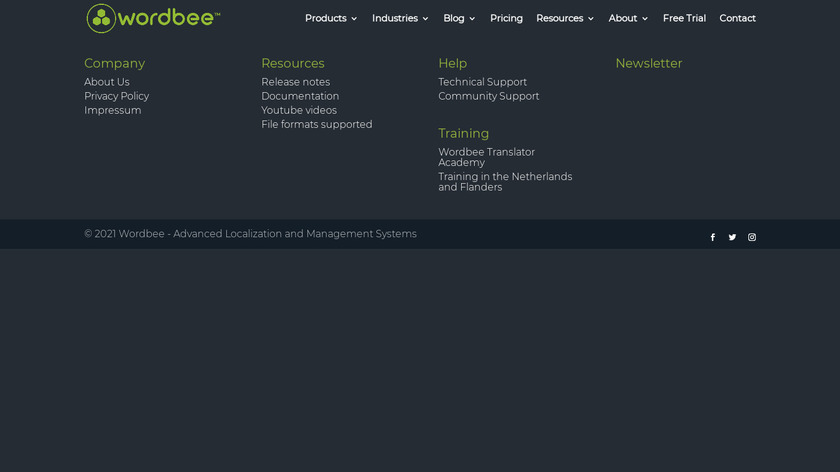Click the green Resources footer heading

(293, 63)
